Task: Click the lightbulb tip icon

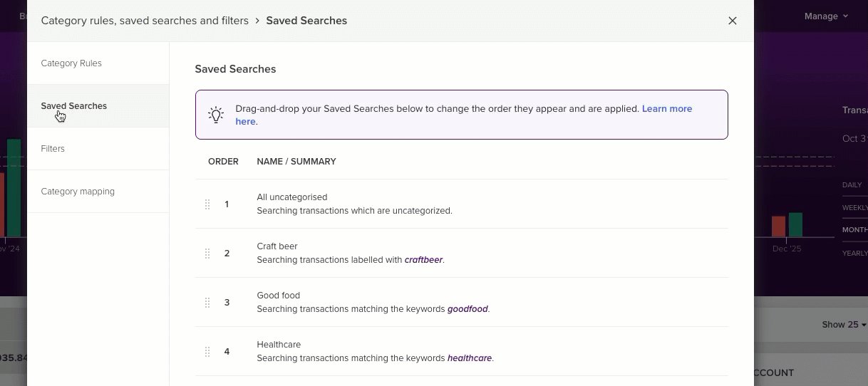Action: point(216,115)
